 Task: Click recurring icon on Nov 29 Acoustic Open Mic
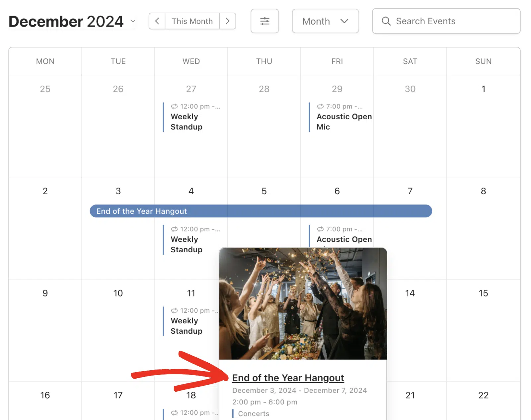coord(320,107)
